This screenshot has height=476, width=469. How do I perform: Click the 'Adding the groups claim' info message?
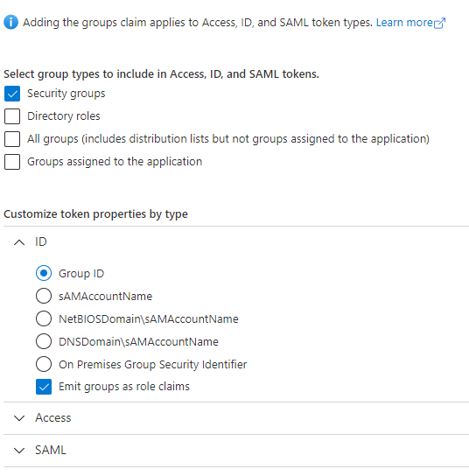(198, 23)
